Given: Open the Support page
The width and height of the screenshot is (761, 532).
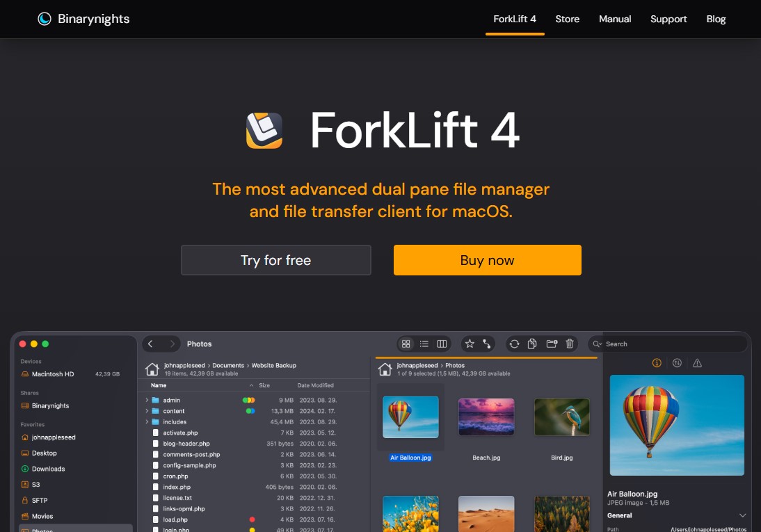Looking at the screenshot, I should (668, 19).
